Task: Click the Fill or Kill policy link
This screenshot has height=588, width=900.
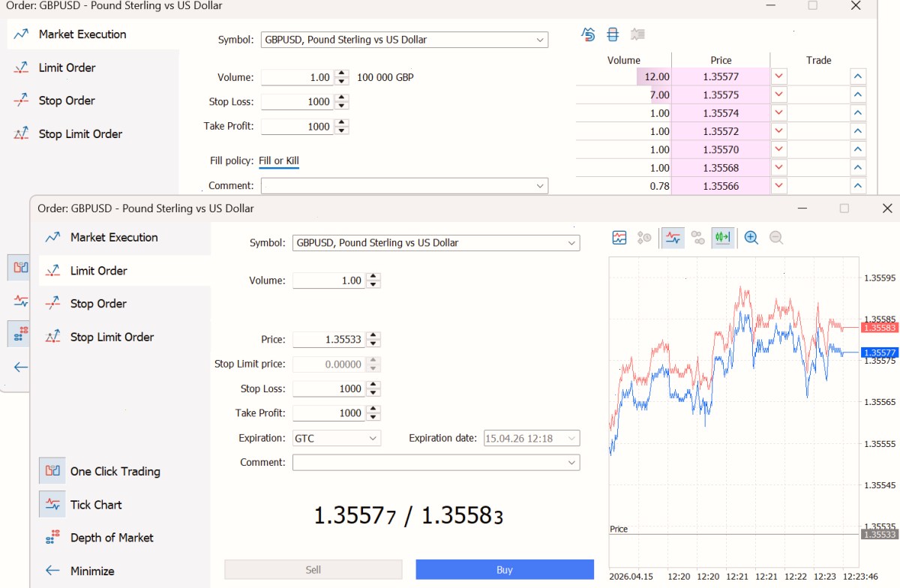Action: click(279, 161)
